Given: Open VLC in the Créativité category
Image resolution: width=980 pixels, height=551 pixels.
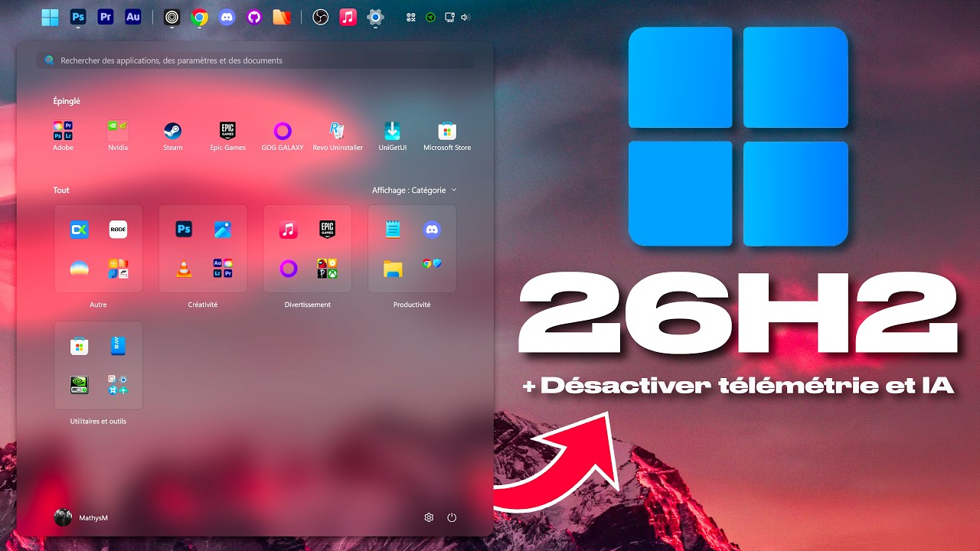Looking at the screenshot, I should tap(184, 269).
